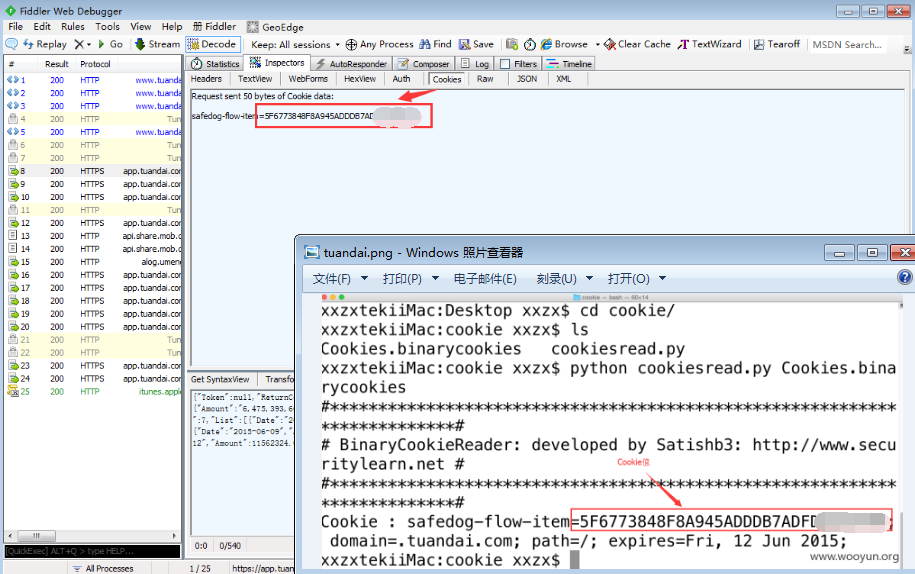Click the Find binoculars button
This screenshot has width=915, height=574.
435,44
